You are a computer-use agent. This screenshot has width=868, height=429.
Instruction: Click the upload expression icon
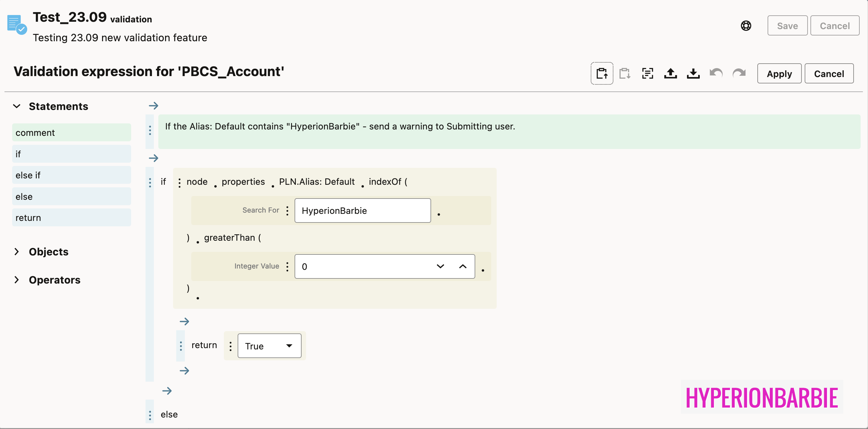670,74
